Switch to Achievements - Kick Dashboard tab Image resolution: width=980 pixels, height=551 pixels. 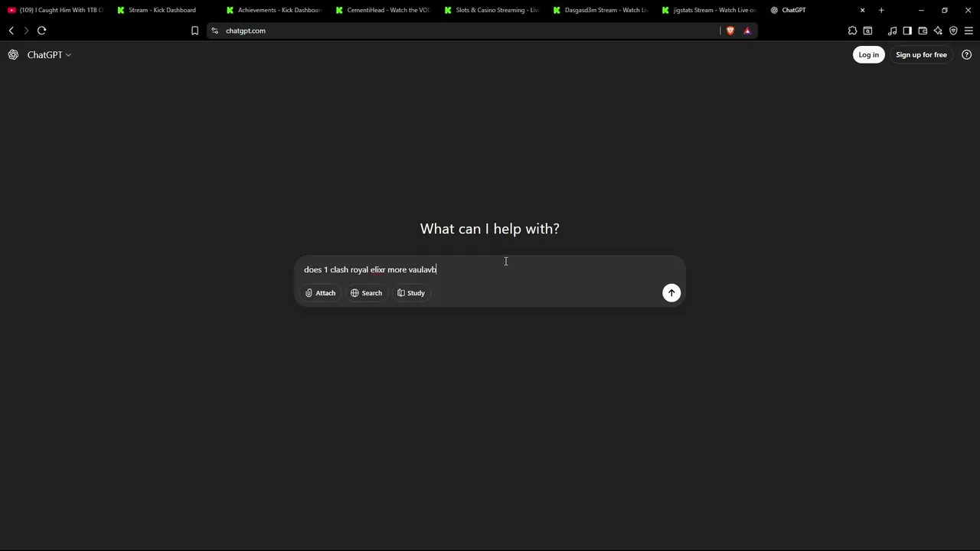tap(273, 10)
